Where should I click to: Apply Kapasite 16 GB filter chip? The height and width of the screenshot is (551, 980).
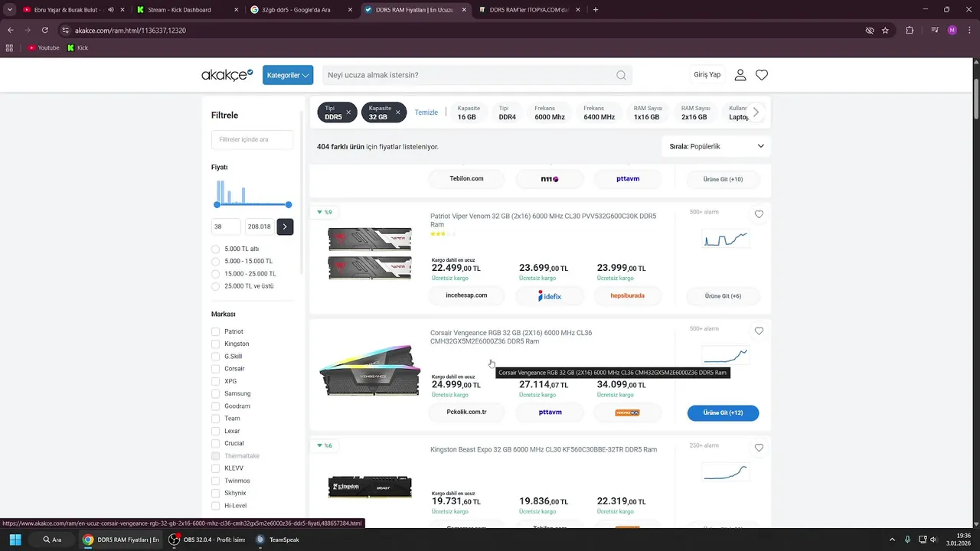coord(467,112)
